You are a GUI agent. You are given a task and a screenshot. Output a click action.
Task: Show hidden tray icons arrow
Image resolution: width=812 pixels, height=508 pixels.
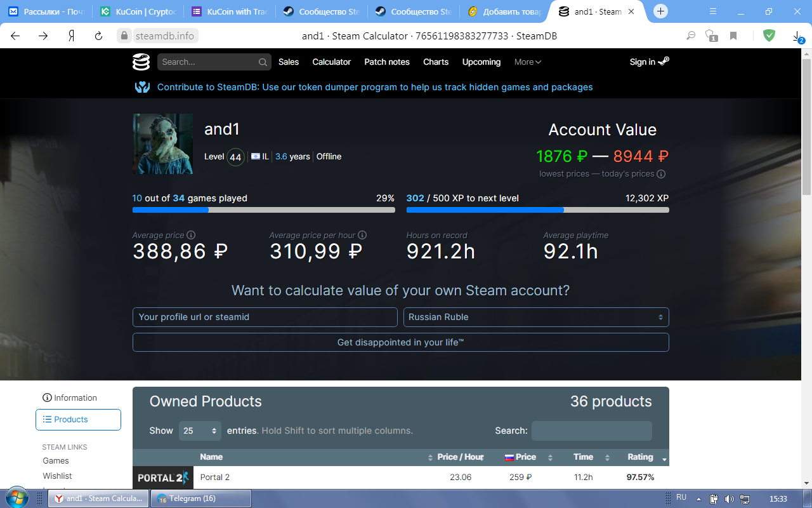point(698,498)
